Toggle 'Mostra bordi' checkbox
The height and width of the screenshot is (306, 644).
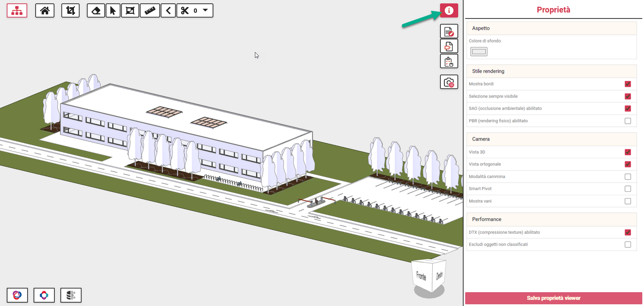click(x=628, y=84)
